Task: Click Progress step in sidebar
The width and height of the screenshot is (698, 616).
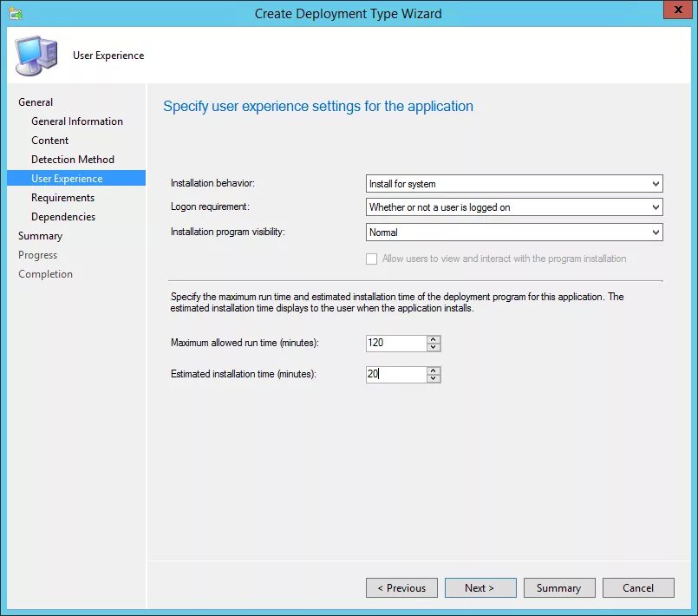Action: tap(38, 255)
